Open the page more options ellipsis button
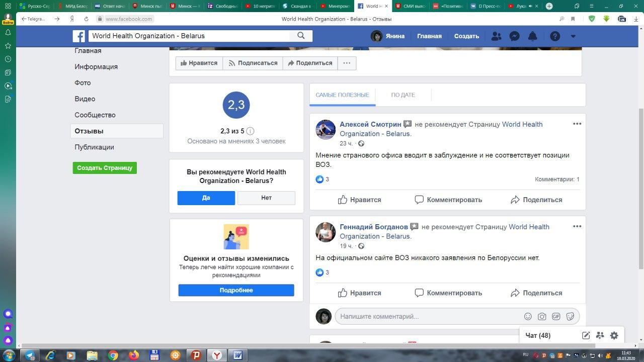 (x=347, y=63)
